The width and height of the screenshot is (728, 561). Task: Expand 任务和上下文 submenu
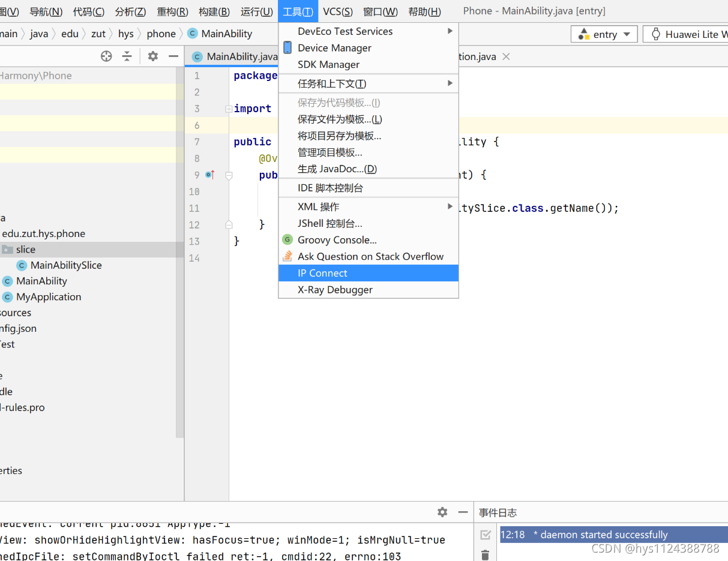point(369,83)
